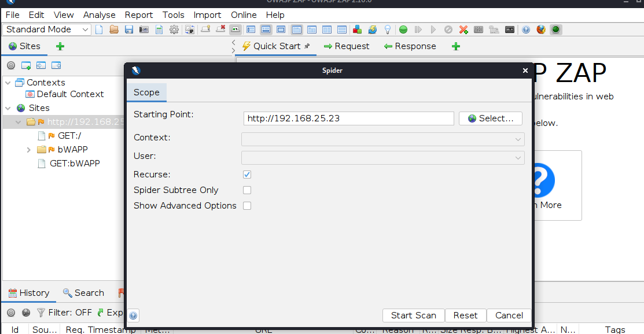Click the Reset button
Viewport: 644px width, 334px height.
tap(465, 316)
